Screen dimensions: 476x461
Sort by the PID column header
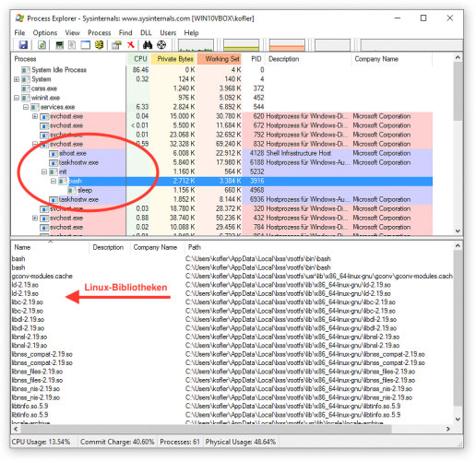coord(254,59)
